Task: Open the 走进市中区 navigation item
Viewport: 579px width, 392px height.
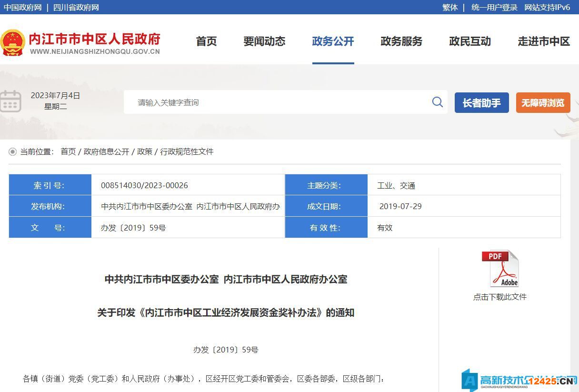Action: [544, 41]
